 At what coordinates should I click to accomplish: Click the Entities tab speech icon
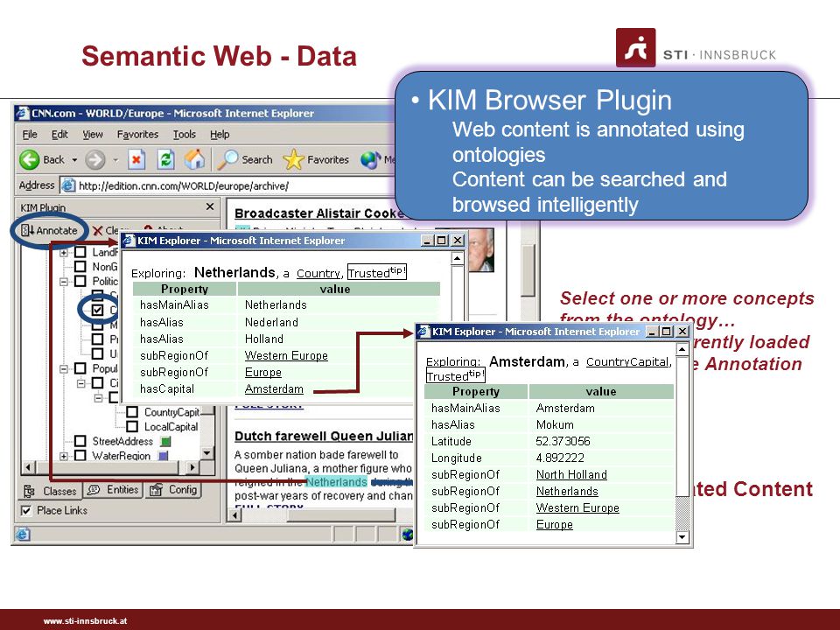pyautogui.click(x=94, y=490)
